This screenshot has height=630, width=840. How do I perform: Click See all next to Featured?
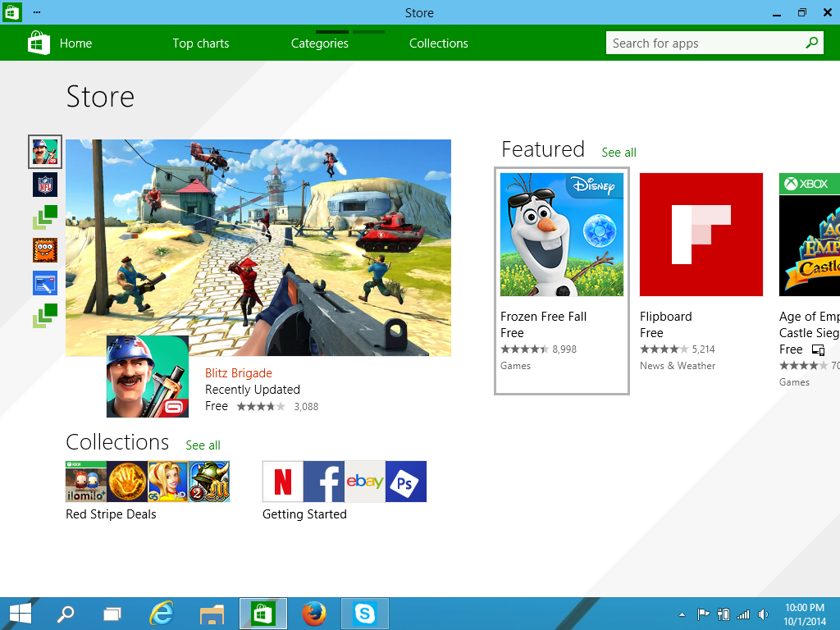[x=619, y=153]
